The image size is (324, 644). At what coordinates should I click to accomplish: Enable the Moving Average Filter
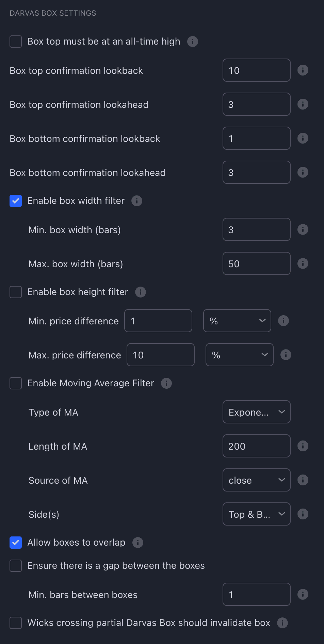[15, 383]
